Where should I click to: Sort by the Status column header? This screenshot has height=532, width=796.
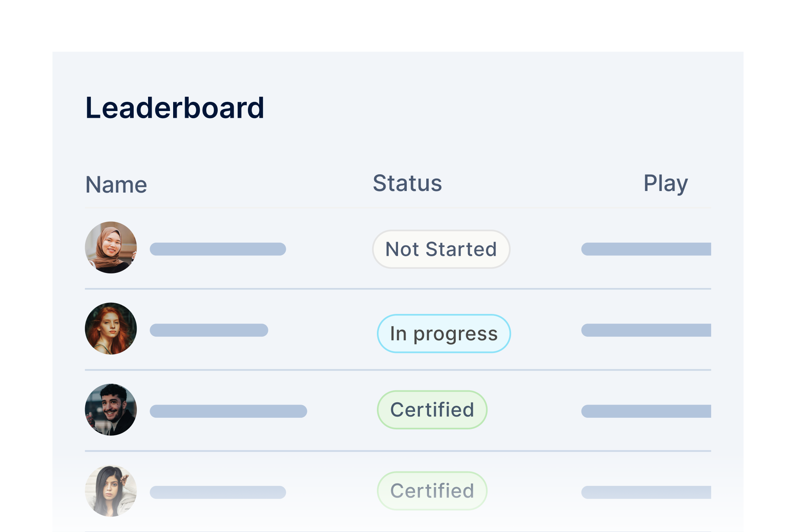point(407,183)
